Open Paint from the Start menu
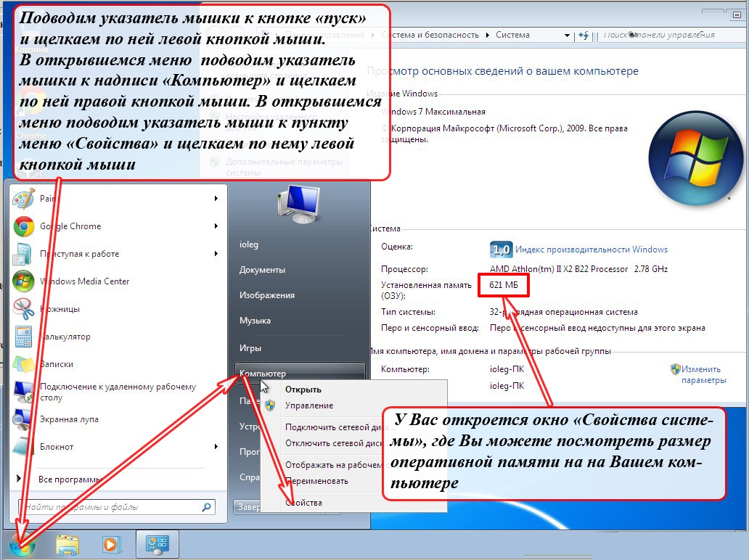 117,199
